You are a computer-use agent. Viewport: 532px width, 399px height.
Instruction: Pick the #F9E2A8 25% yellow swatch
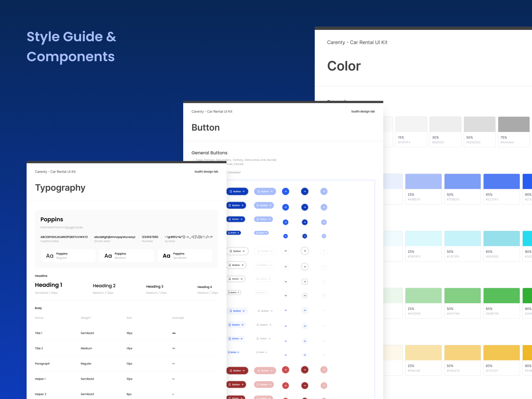click(423, 360)
